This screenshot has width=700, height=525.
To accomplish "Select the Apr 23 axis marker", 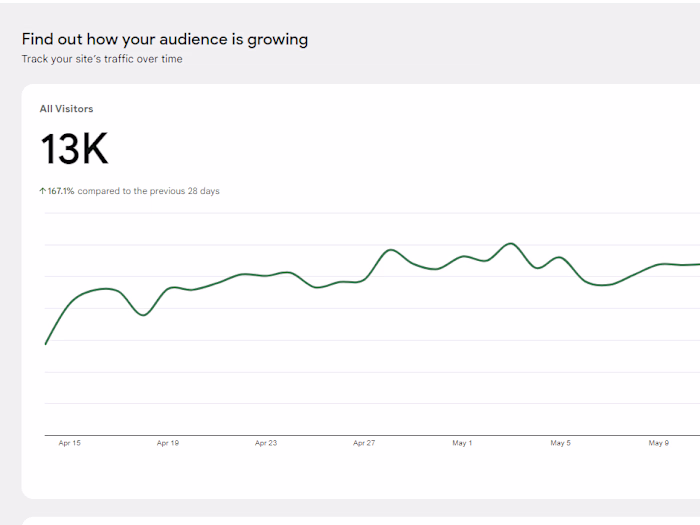I will tap(266, 443).
